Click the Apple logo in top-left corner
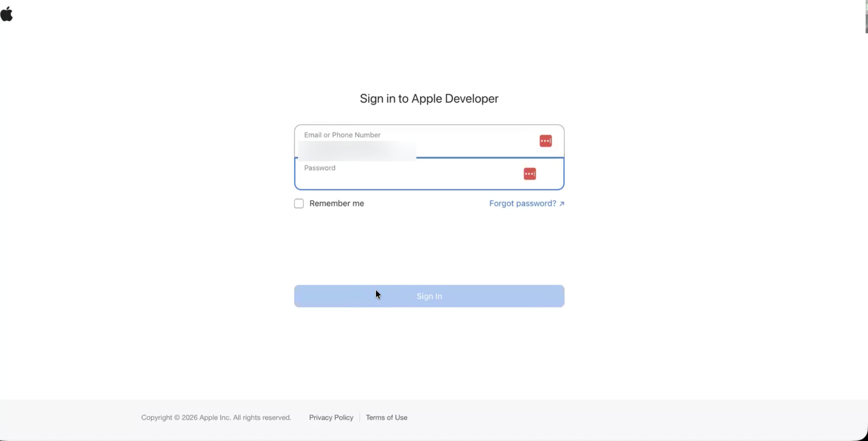 point(7,14)
